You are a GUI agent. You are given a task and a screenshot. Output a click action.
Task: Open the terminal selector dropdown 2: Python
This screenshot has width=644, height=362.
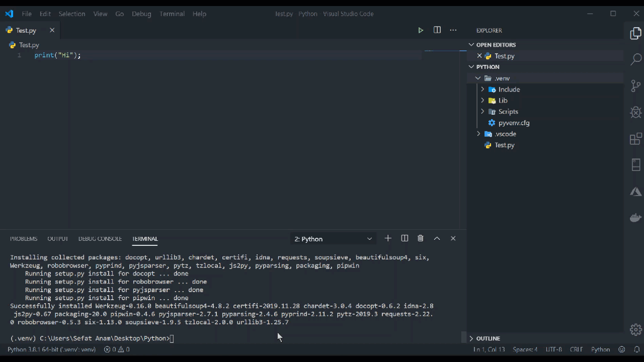333,239
